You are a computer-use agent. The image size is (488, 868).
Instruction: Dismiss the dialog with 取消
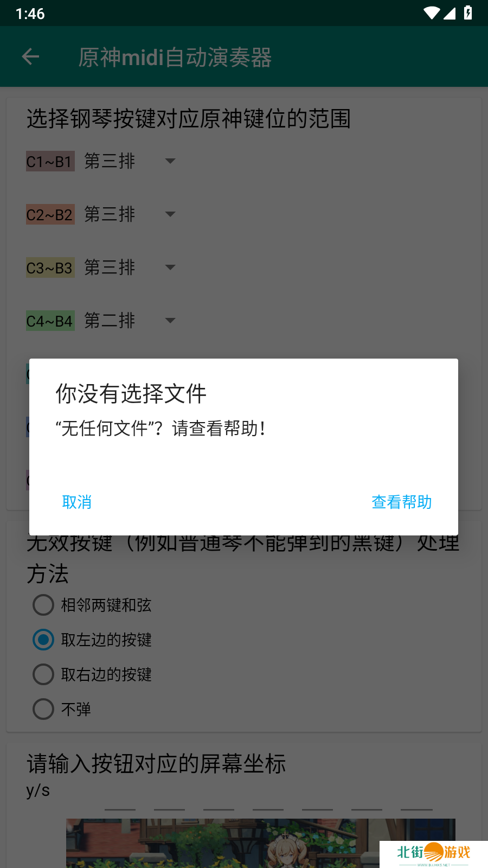click(x=77, y=502)
